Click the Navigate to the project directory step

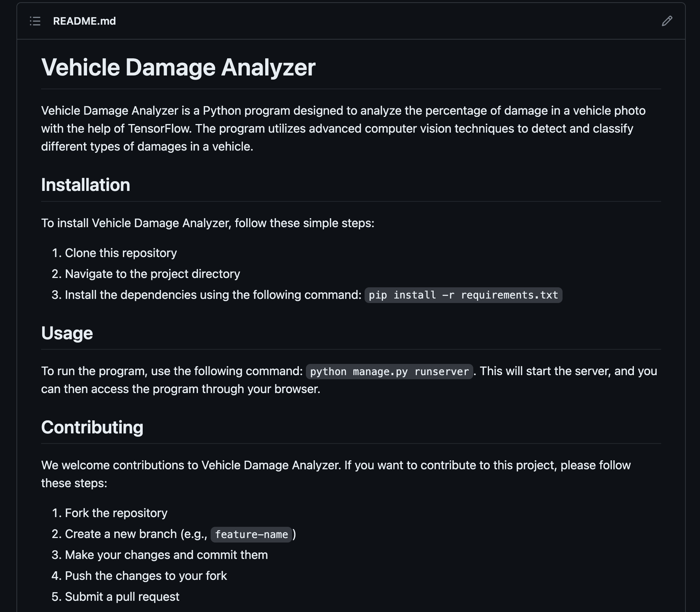click(152, 274)
